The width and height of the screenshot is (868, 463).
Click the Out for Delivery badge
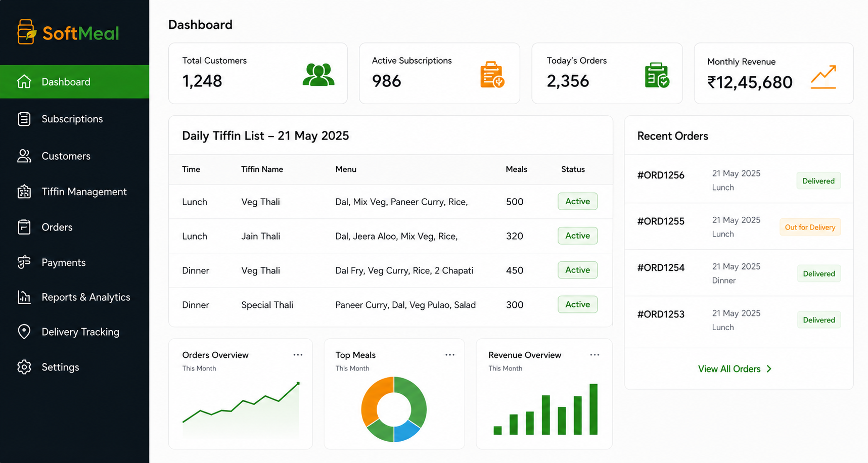click(x=810, y=227)
